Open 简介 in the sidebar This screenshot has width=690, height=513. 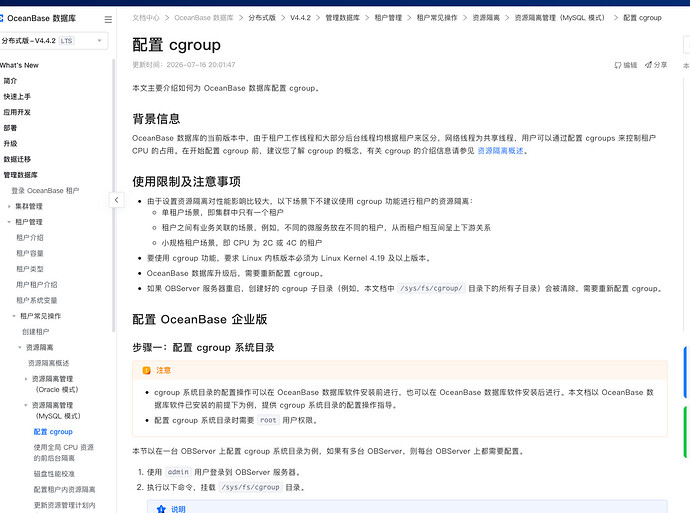pyautogui.click(x=10, y=81)
